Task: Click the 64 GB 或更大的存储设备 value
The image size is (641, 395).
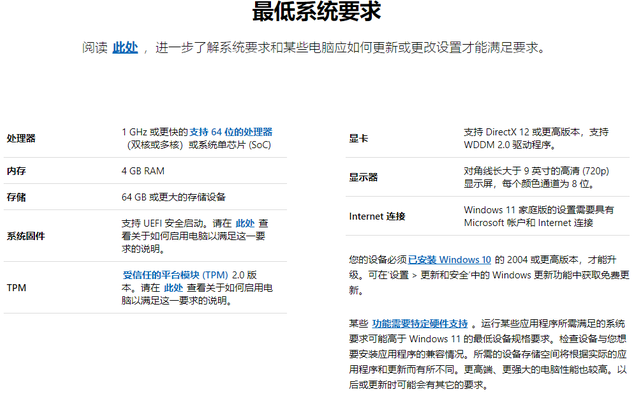Action: [173, 197]
